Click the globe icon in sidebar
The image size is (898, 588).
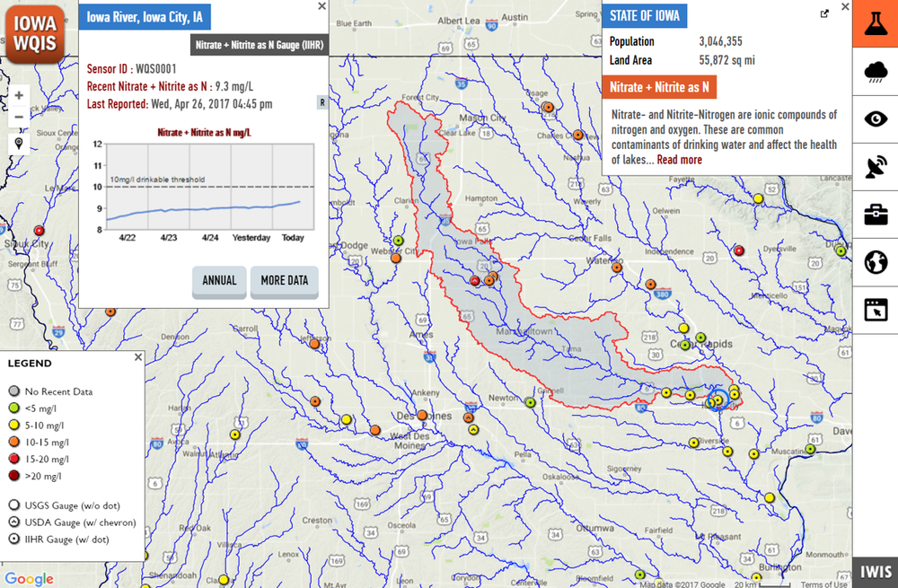pos(875,262)
